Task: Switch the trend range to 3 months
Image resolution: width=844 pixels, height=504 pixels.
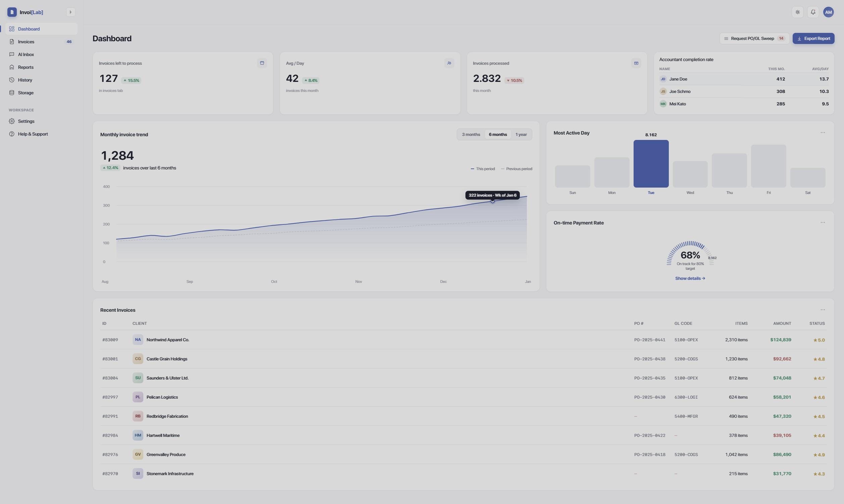Action: point(471,135)
